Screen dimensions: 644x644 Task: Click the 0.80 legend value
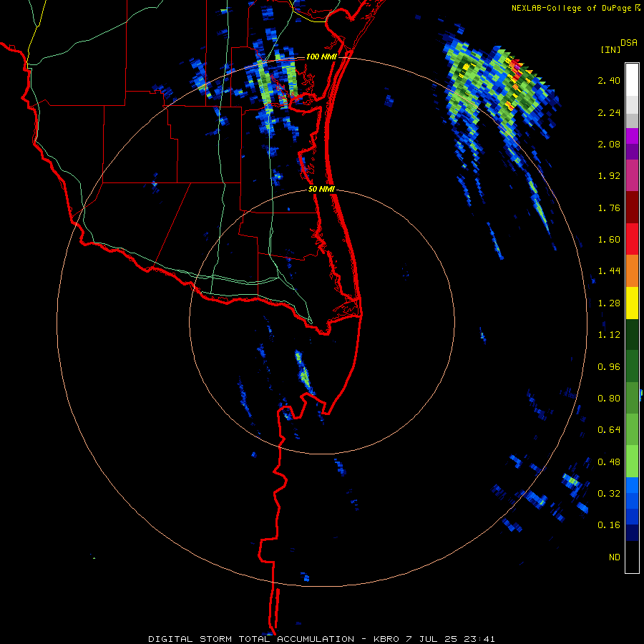[x=609, y=399]
